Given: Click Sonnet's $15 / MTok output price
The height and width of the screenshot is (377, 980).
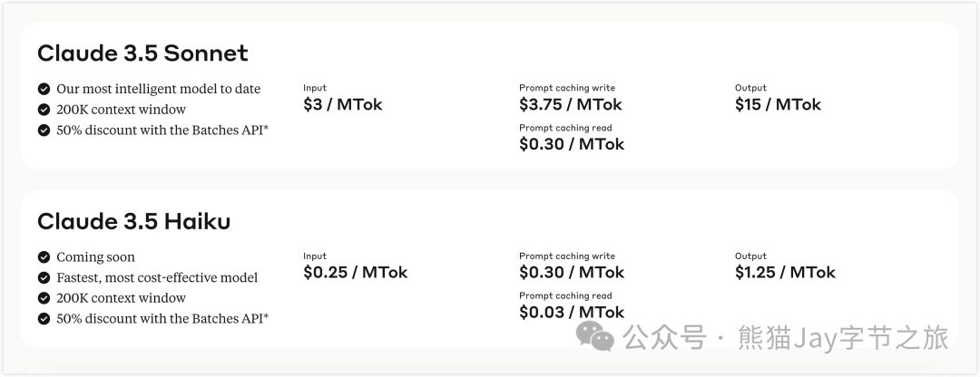Looking at the screenshot, I should tap(778, 104).
